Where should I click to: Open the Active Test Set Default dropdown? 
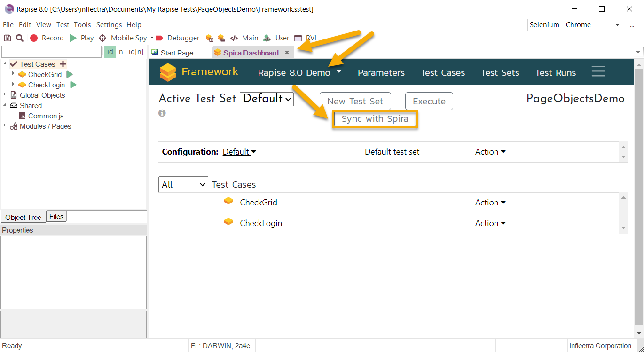tap(267, 99)
